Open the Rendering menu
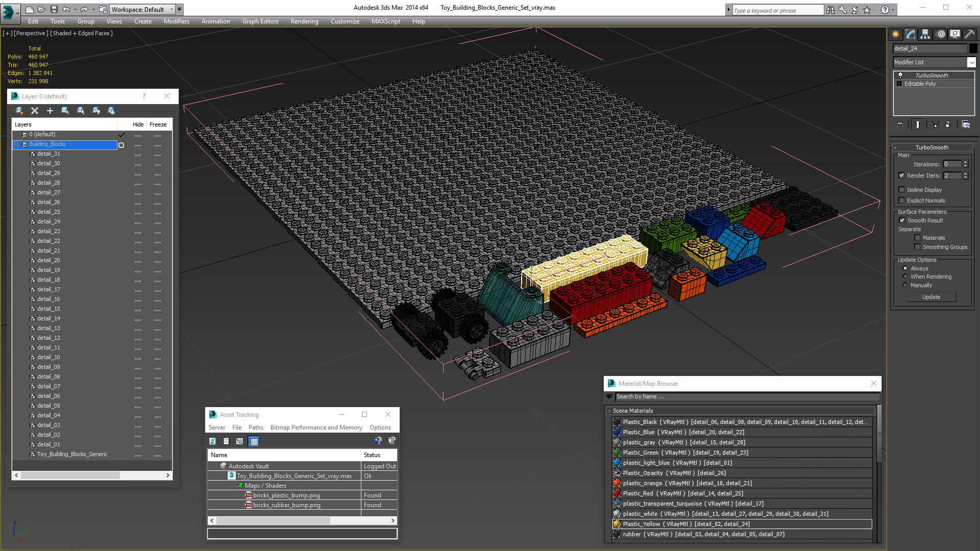Viewport: 980px width, 551px height. [304, 21]
